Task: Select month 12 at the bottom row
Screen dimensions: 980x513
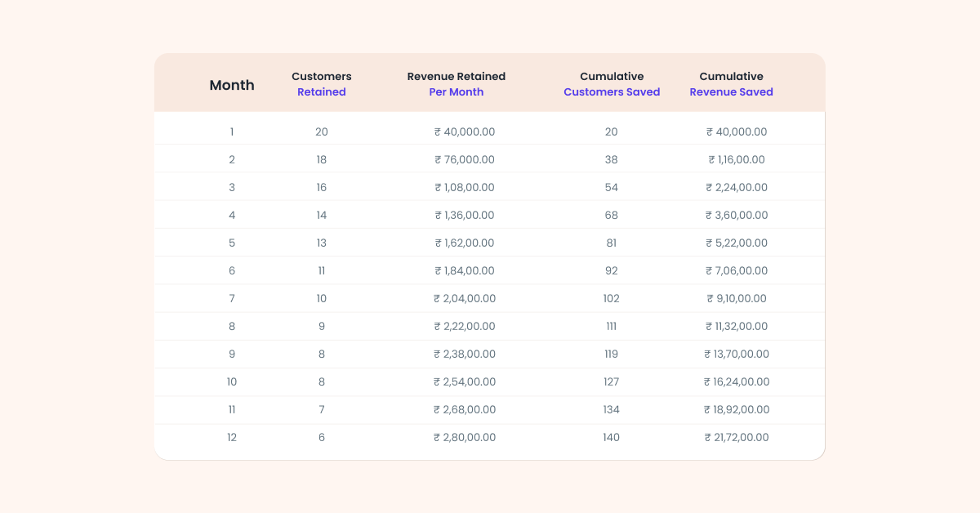Action: (x=231, y=437)
